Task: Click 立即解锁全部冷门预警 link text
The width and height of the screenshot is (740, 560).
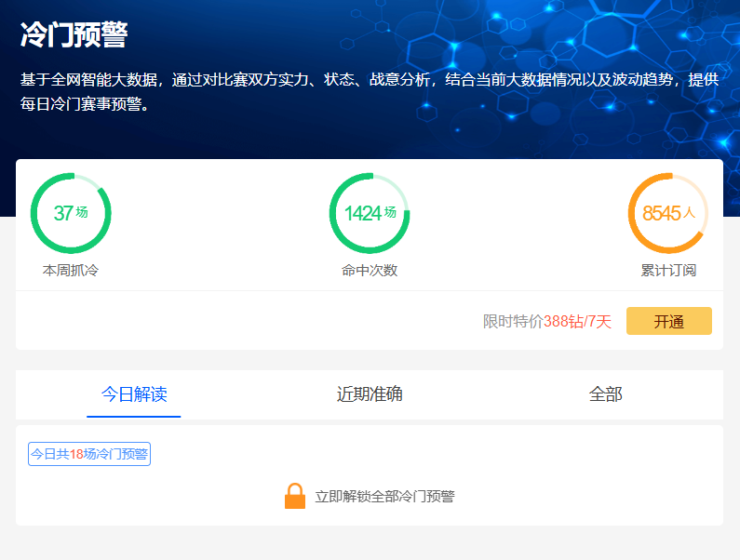Action: [x=384, y=497]
